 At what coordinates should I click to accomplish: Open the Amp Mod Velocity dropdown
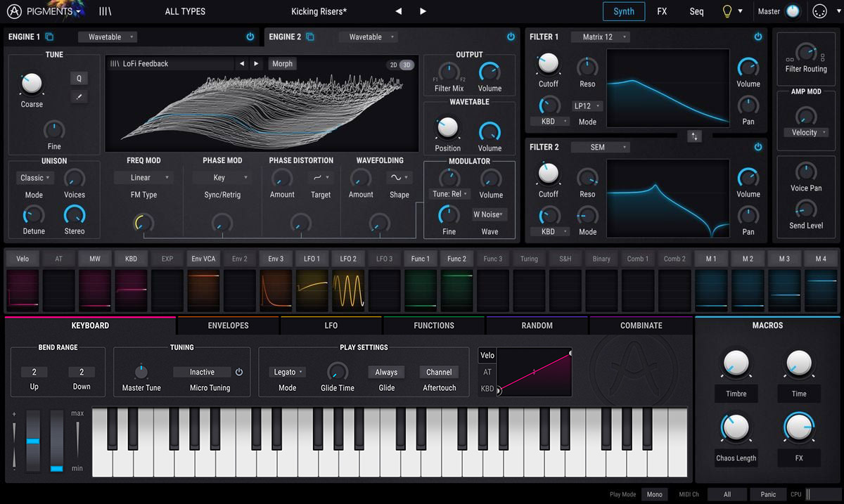[x=806, y=132]
